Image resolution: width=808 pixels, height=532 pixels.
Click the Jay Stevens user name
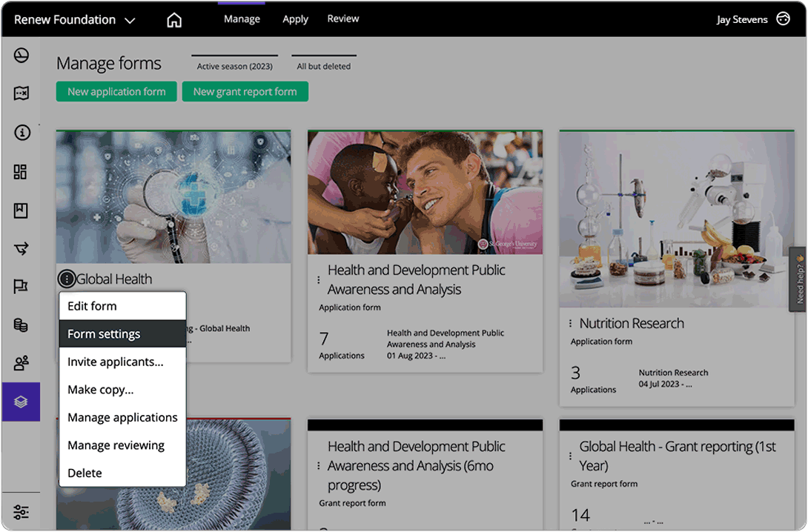(x=742, y=19)
